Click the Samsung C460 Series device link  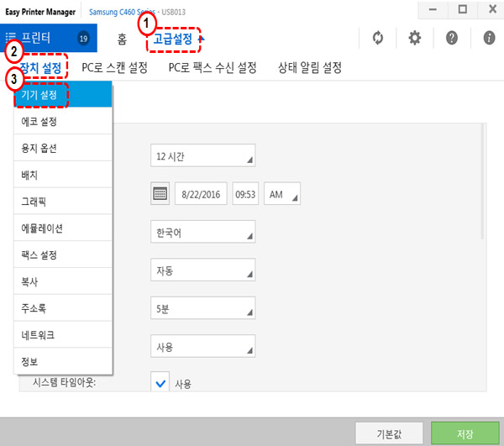point(122,13)
